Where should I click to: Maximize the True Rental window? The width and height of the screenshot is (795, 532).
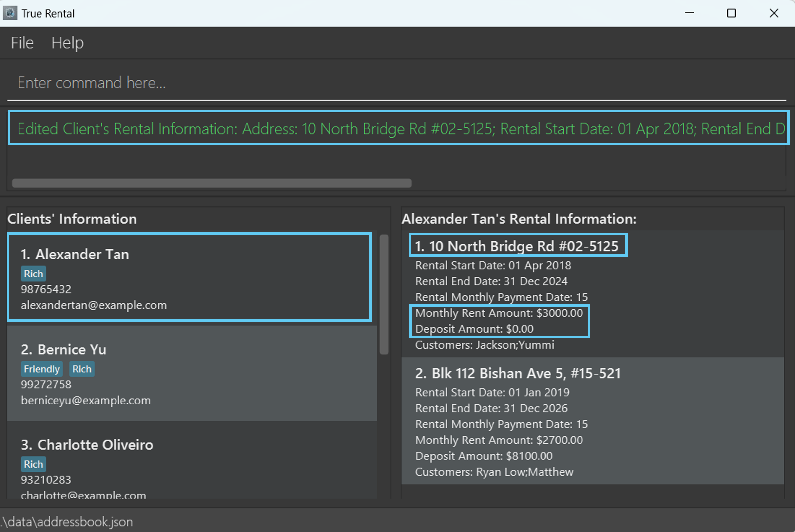point(731,13)
